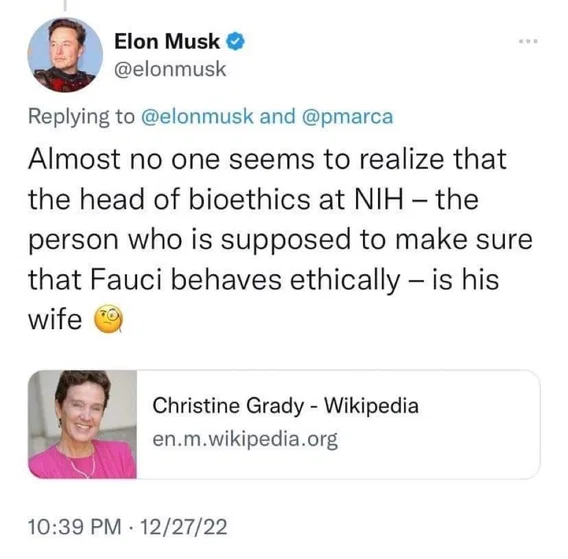The height and width of the screenshot is (559, 568).
Task: Click the 10:39 PM timestamp
Action: pyautogui.click(x=75, y=527)
